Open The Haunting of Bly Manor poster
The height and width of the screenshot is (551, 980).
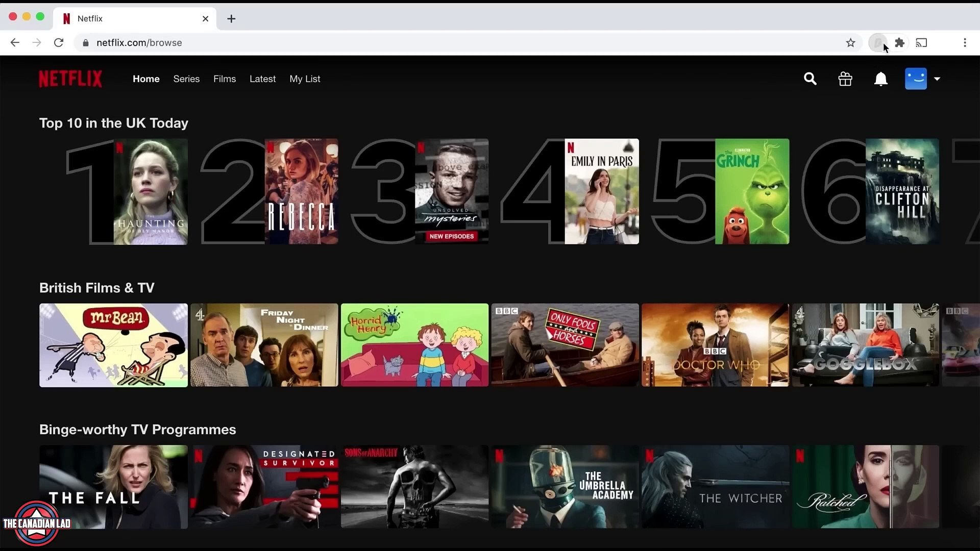(x=151, y=192)
